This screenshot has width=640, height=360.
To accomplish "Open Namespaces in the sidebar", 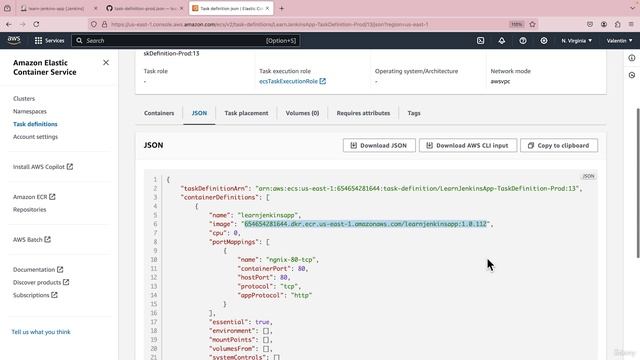I will (x=30, y=111).
